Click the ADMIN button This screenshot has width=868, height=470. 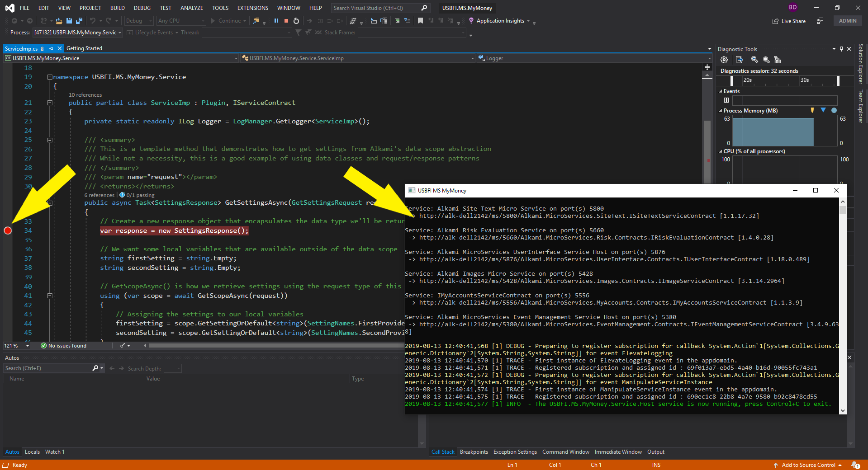848,21
